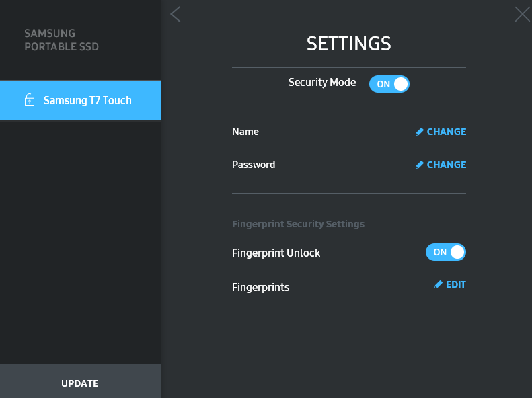The height and width of the screenshot is (398, 532).
Task: Close the Settings window with X
Action: click(522, 14)
